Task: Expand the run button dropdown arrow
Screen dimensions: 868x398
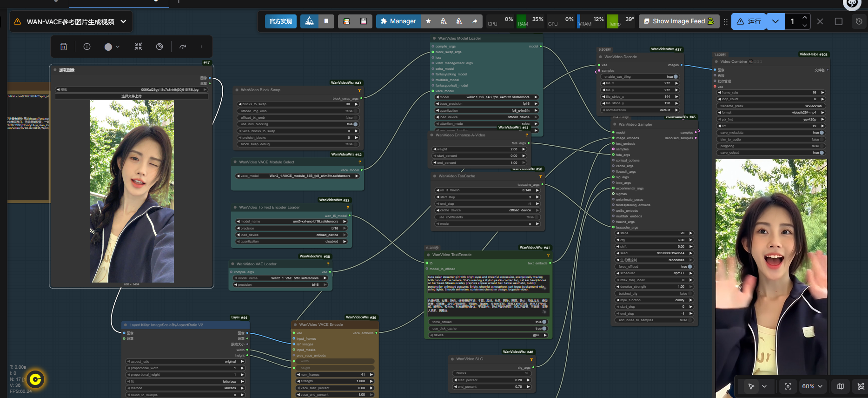Action: [x=775, y=21]
